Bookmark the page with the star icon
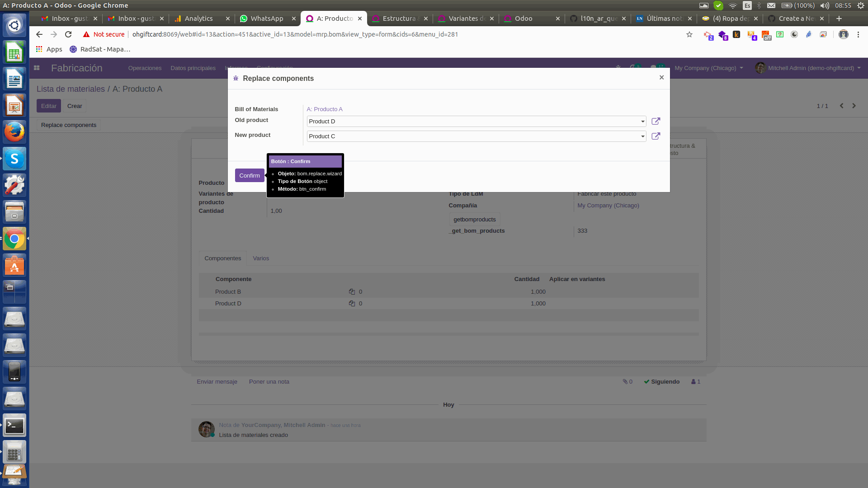 pyautogui.click(x=689, y=34)
